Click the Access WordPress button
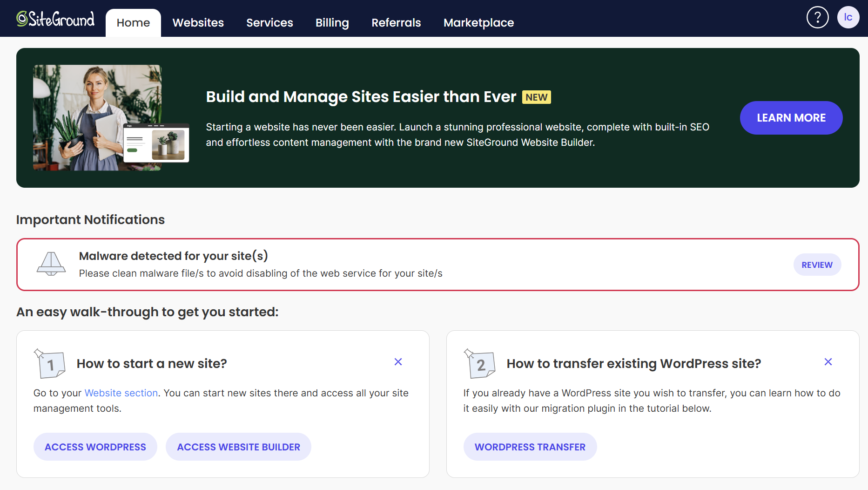The width and height of the screenshot is (868, 490). tap(95, 447)
